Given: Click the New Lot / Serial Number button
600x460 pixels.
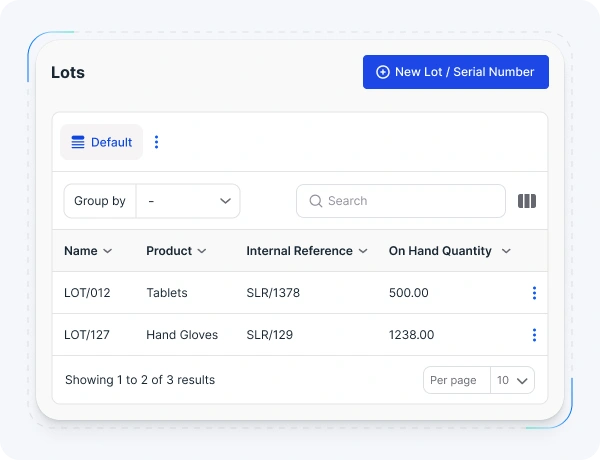Looking at the screenshot, I should (x=456, y=72).
